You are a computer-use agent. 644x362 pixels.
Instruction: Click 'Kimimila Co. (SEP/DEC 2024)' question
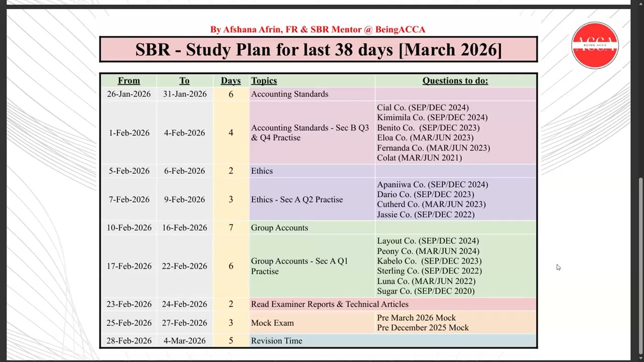tap(432, 118)
